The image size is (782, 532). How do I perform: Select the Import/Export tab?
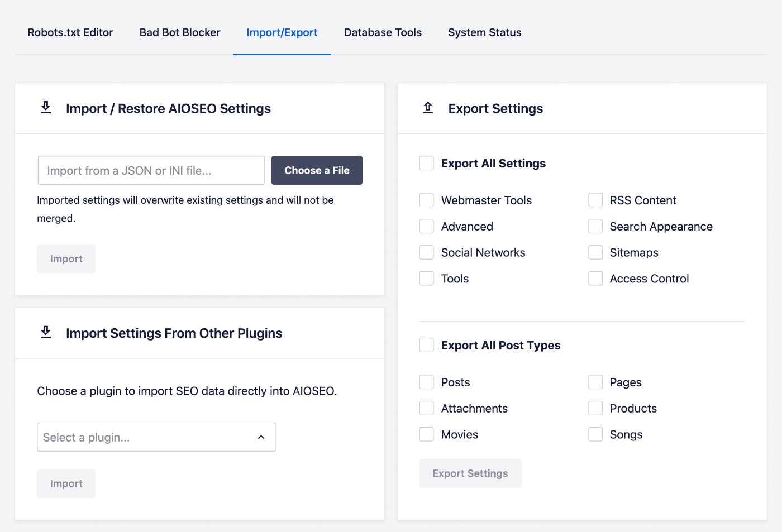[282, 32]
